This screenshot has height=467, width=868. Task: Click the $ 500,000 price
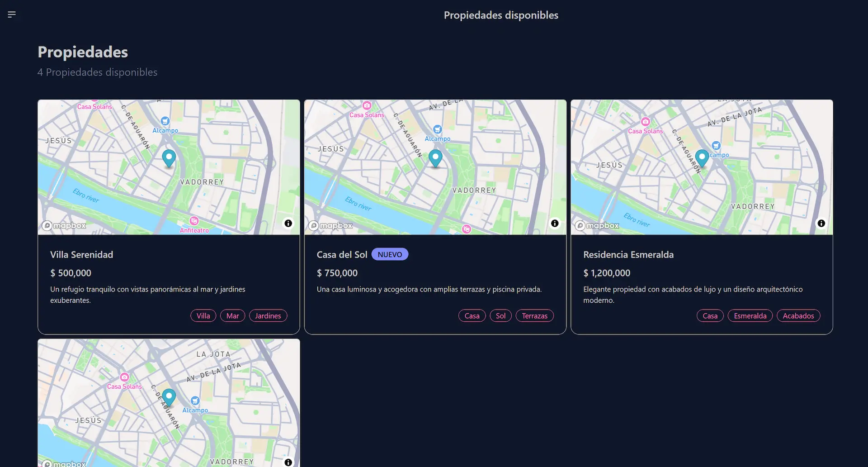(71, 273)
